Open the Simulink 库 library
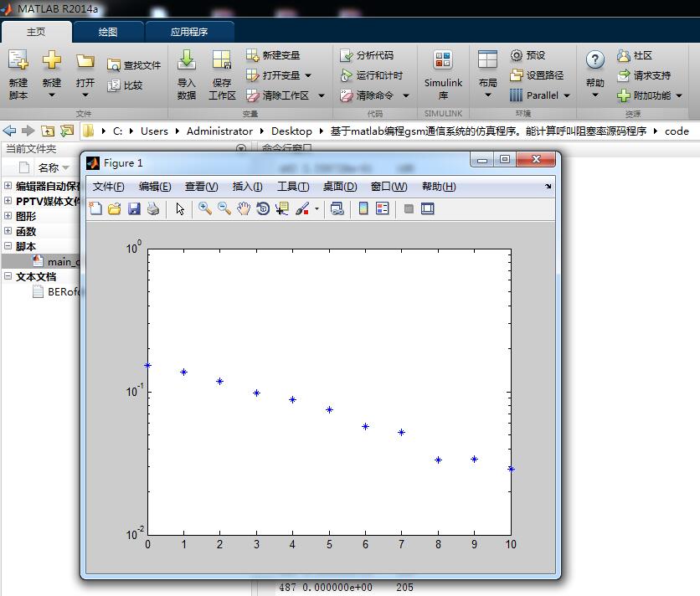700x596 pixels. [x=443, y=74]
